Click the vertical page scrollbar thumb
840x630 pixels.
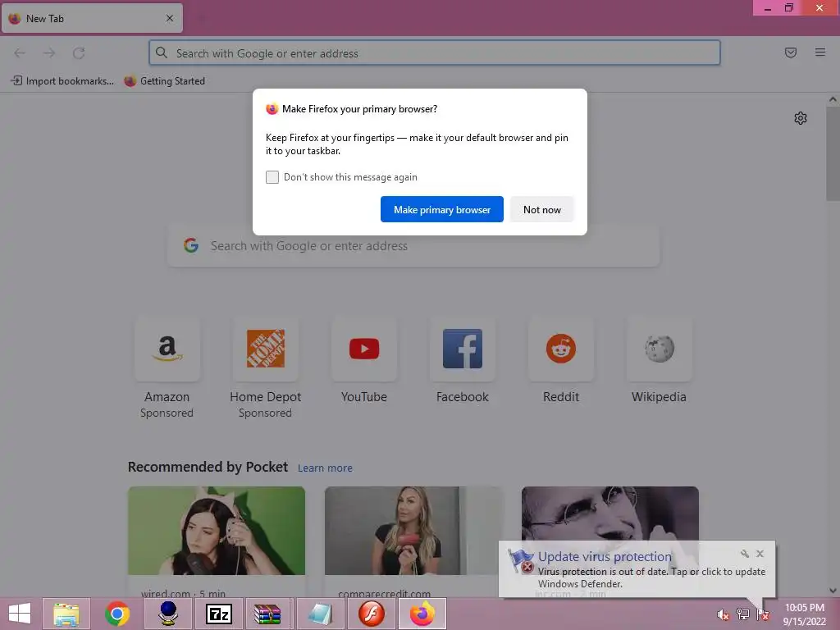click(x=833, y=153)
